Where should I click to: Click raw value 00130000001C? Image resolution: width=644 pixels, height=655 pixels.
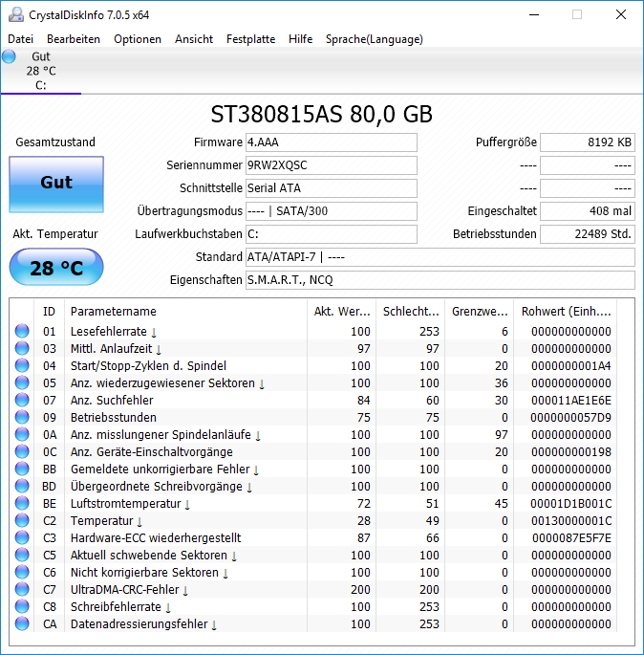[571, 521]
